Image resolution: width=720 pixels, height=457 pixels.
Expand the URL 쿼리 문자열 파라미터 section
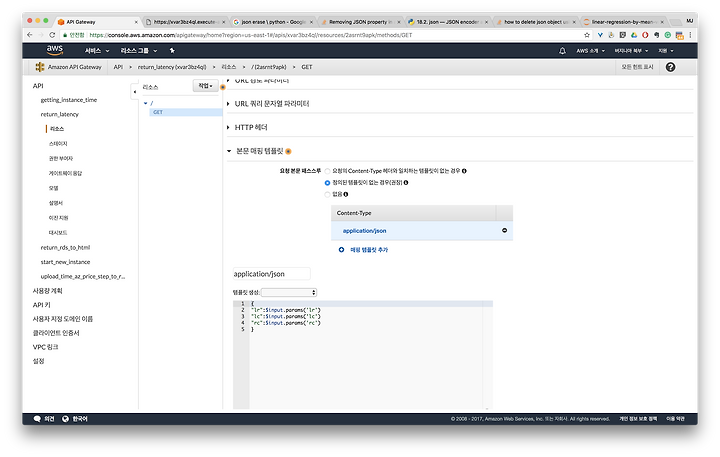pyautogui.click(x=272, y=104)
